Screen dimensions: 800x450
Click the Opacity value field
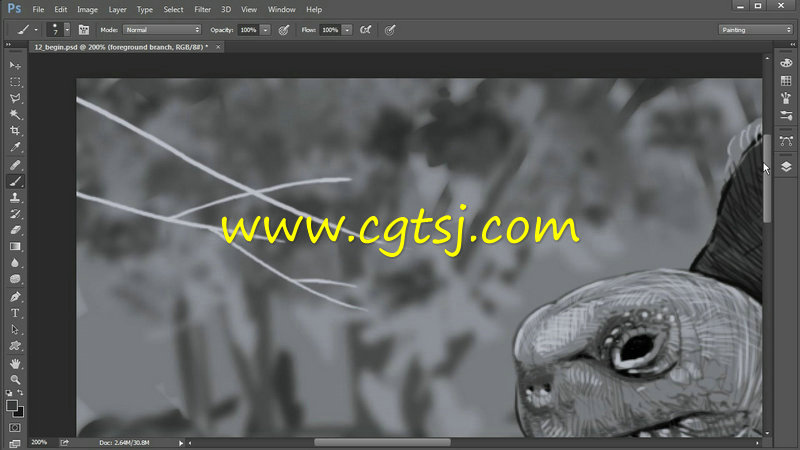(x=248, y=30)
